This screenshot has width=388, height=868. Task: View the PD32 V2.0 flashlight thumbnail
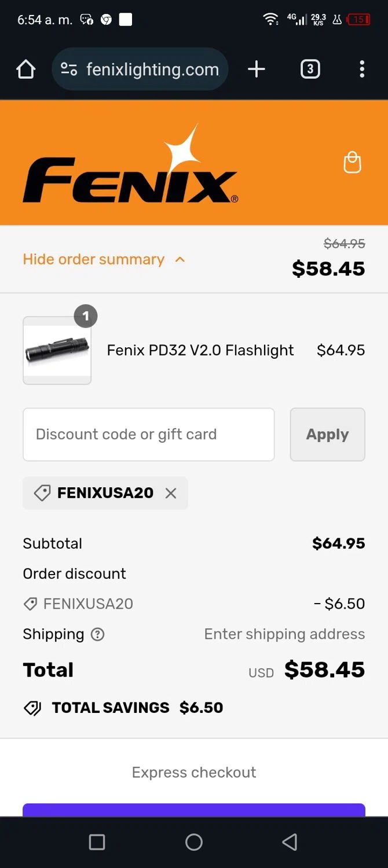click(x=57, y=350)
